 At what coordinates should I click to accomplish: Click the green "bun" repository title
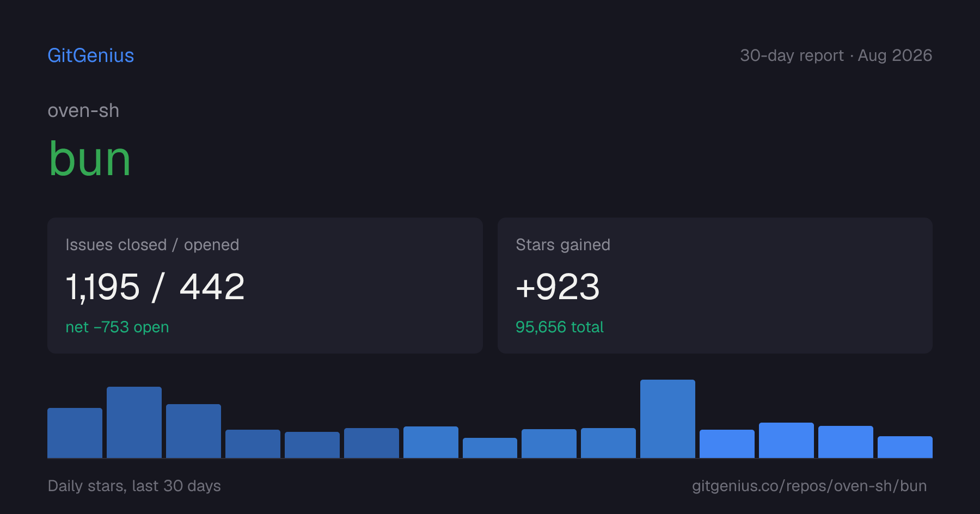[x=90, y=159]
